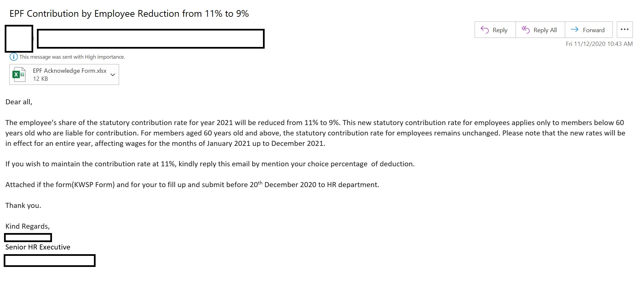Click the email subject about EPF Contribution
The image size is (644, 281).
(129, 14)
